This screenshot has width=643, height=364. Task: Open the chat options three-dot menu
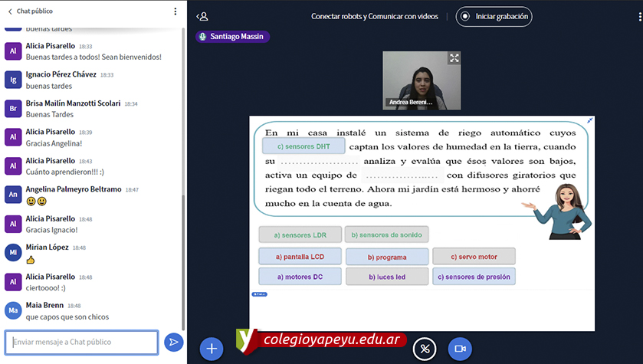point(175,11)
